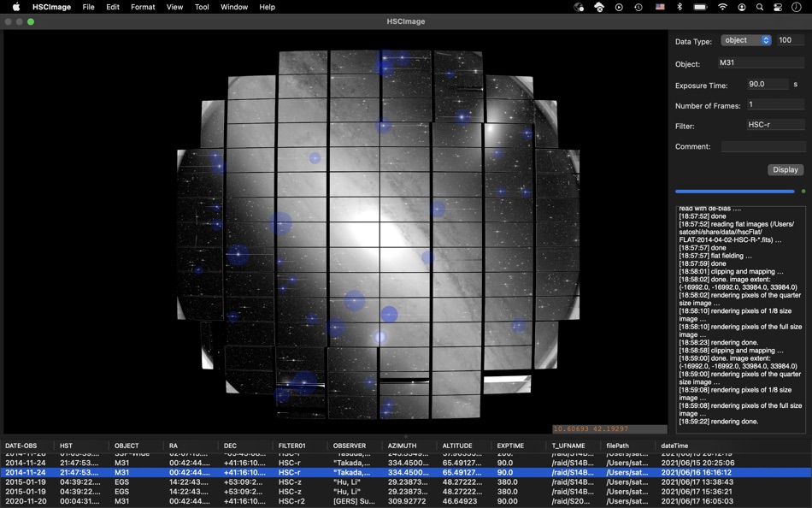812x508 pixels.
Task: Click the empty Comment field
Action: tap(762, 147)
